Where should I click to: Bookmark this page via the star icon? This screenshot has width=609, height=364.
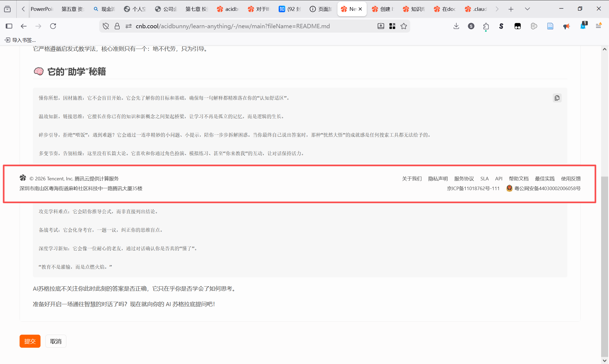(x=404, y=26)
